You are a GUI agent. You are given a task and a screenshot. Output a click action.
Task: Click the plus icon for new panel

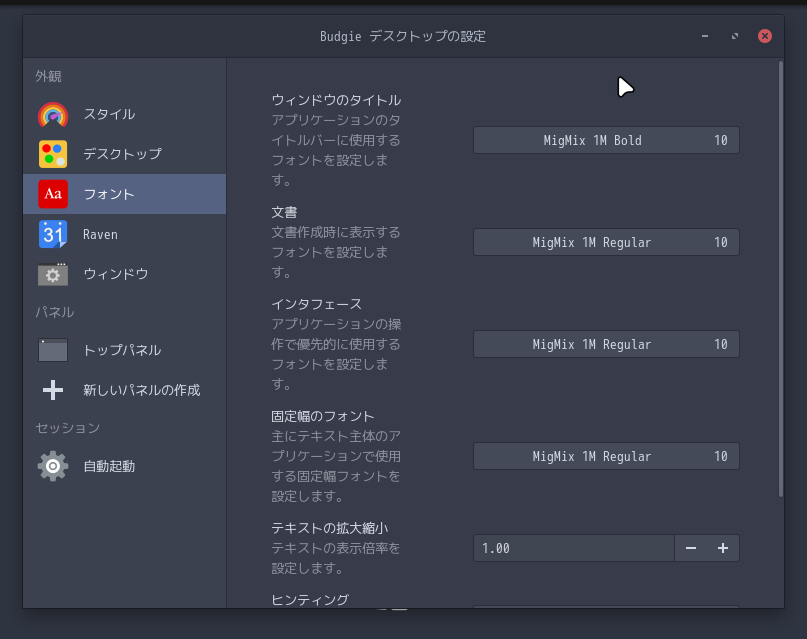[53, 390]
